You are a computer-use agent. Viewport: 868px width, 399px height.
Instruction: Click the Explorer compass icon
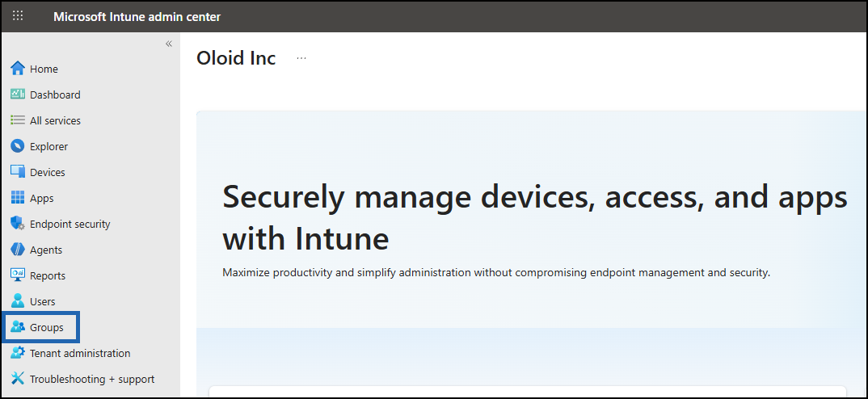pos(18,146)
